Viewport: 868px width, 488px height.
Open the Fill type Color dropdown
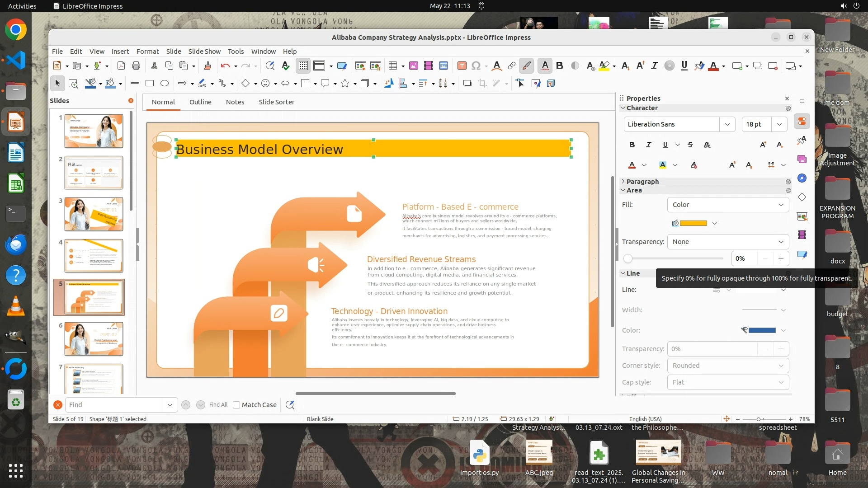[727, 205]
